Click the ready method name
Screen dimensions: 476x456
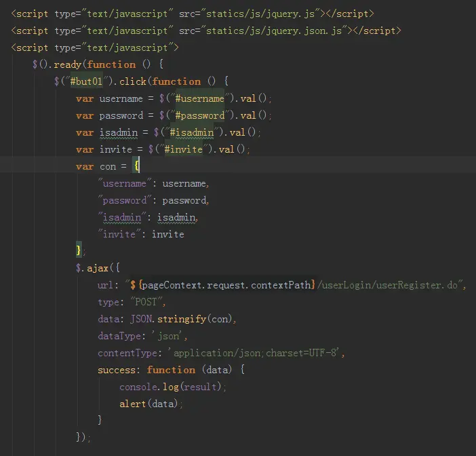click(67, 64)
